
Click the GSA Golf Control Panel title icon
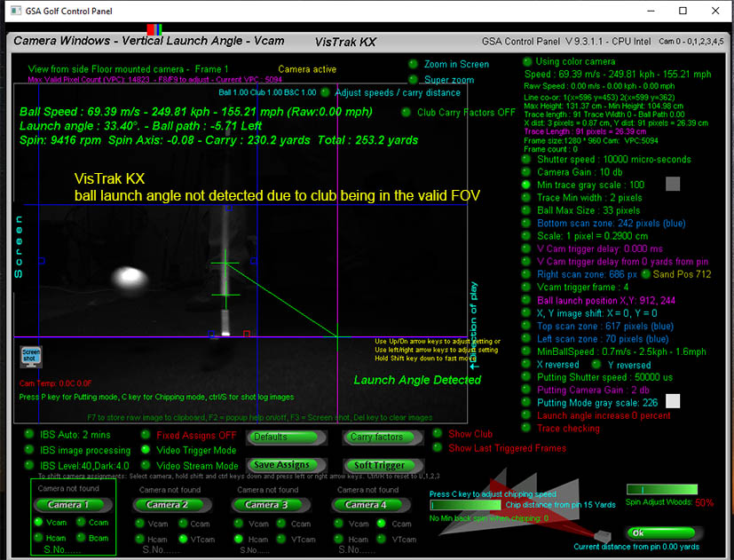click(x=16, y=11)
